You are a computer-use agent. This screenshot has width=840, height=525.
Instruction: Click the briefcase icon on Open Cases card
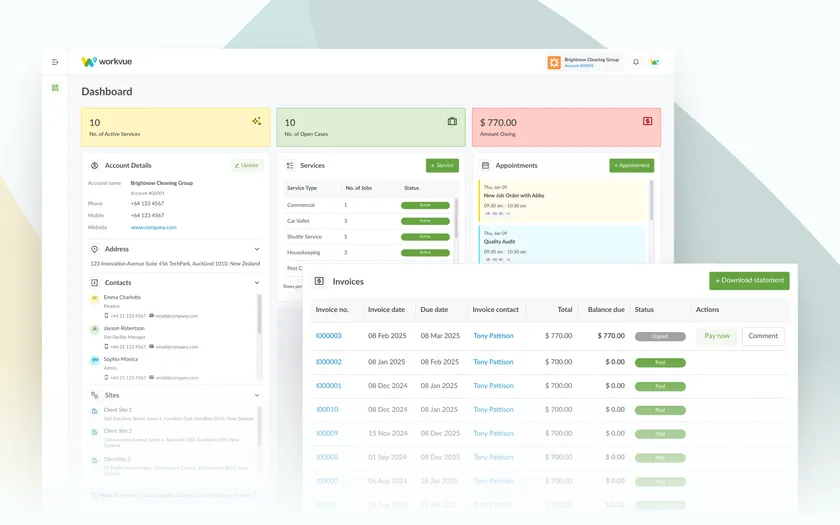point(452,121)
